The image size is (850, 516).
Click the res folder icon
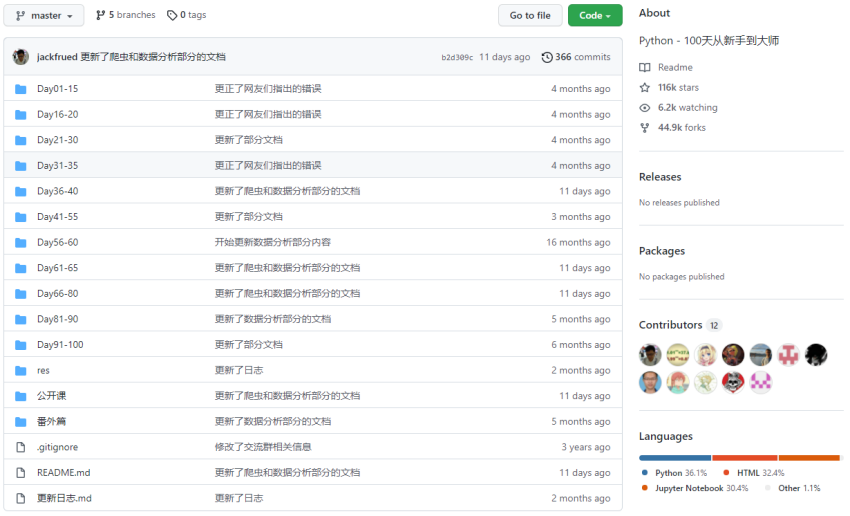(21, 371)
